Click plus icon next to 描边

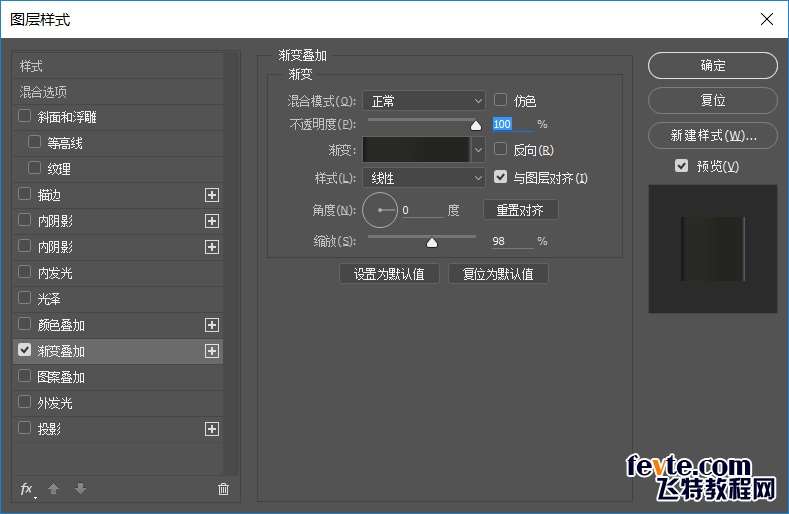(212, 195)
